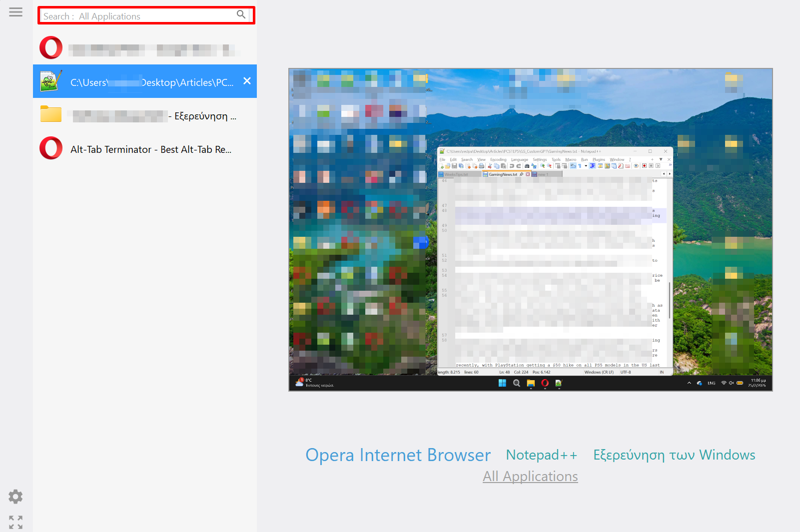Filter by Εξερεύνηση των Windows
This screenshot has height=532, width=800.
pyautogui.click(x=674, y=455)
